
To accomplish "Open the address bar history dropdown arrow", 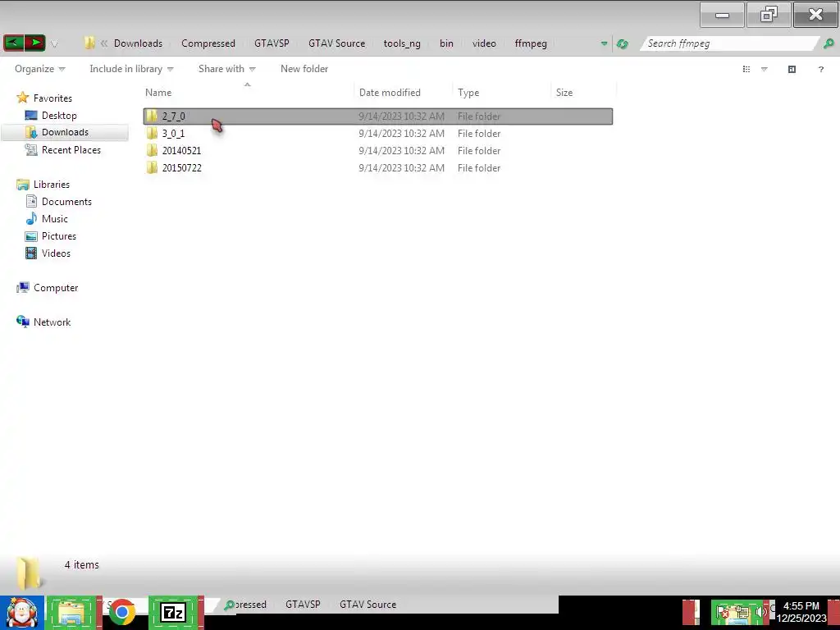I will point(604,44).
